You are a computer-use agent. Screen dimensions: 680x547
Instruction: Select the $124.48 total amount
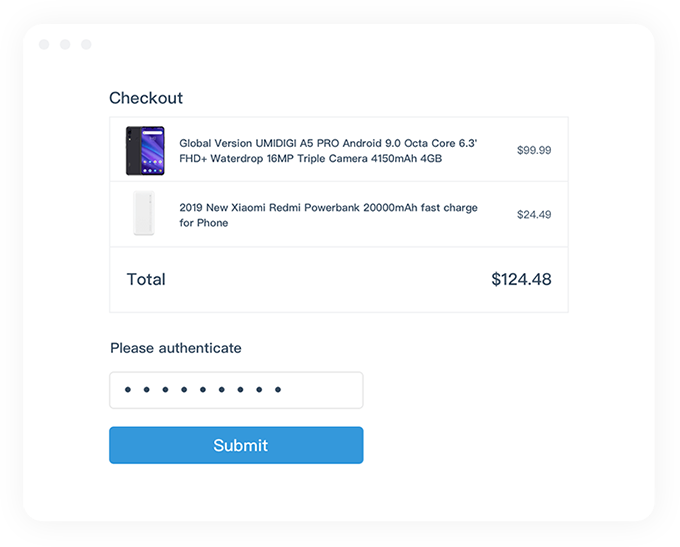521,279
